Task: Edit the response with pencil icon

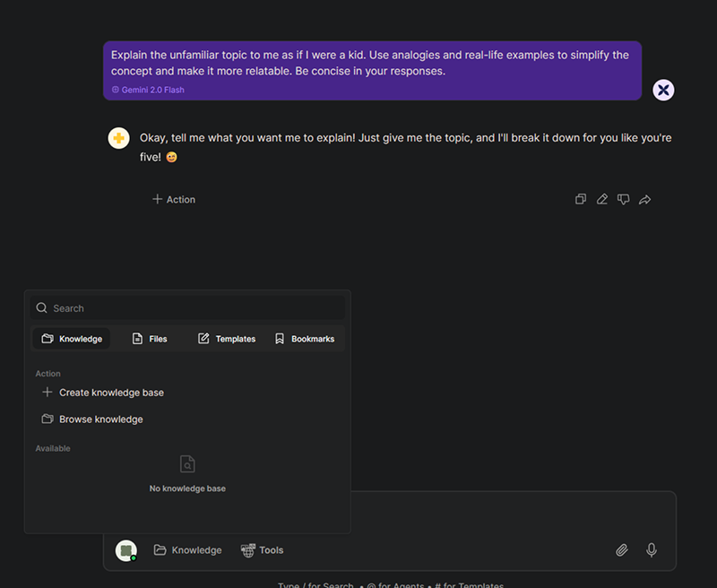Action: coord(601,199)
